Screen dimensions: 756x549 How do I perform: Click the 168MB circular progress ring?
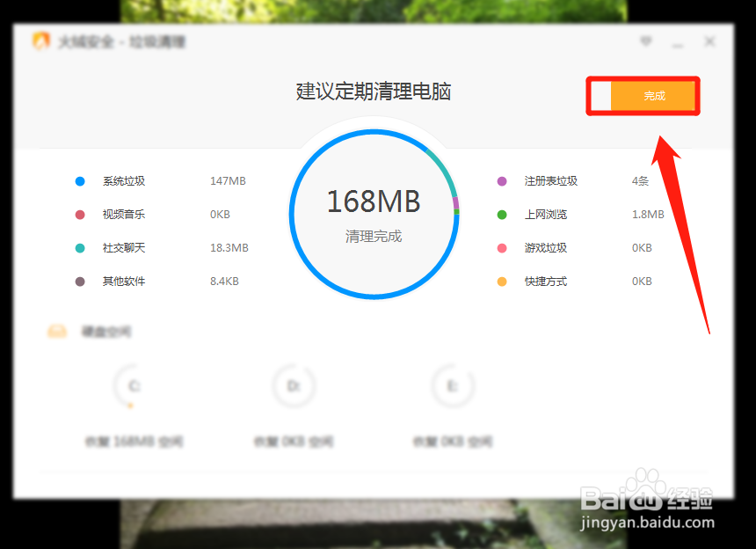point(374,215)
